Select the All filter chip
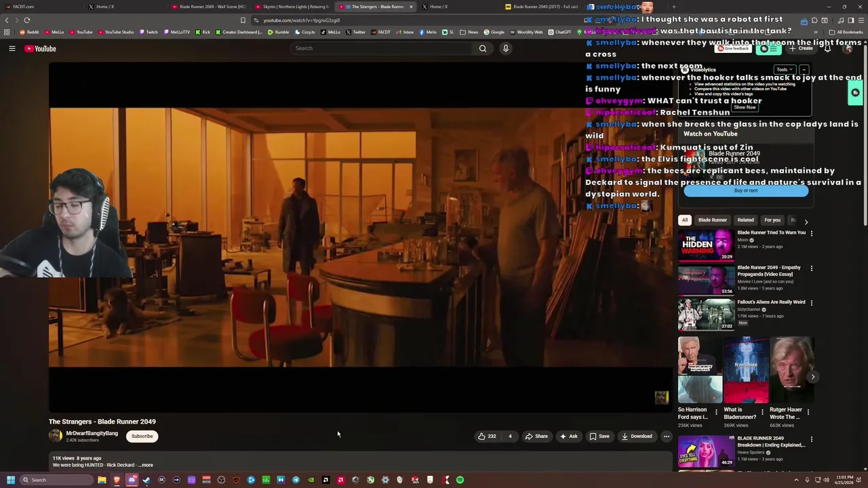Screen dimensions: 868x488 coord(685,220)
